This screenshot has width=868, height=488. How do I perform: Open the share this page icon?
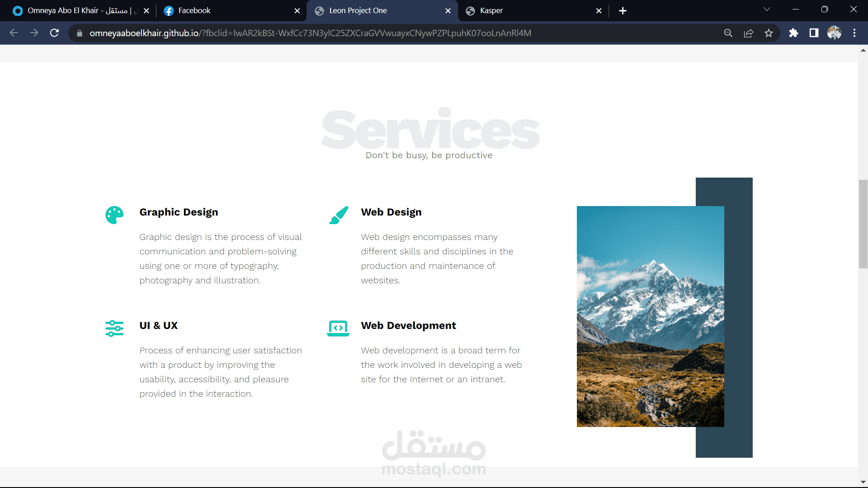[748, 33]
